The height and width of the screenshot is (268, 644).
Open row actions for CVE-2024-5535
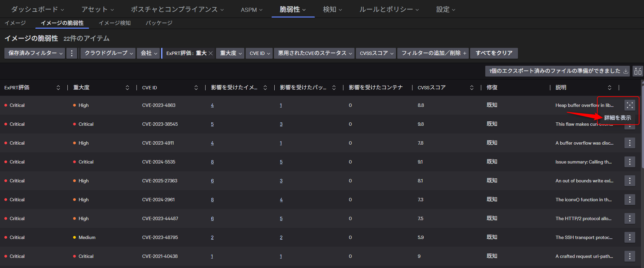tap(630, 162)
